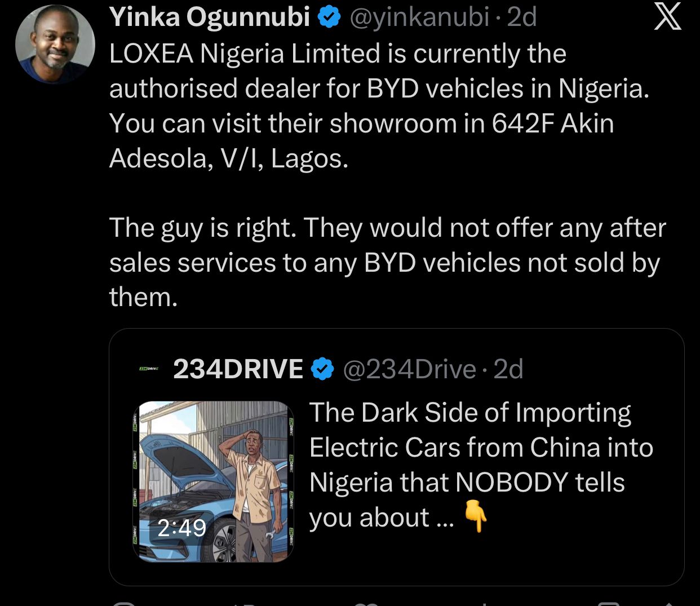Open Yinka Ogunnubi's profile photo
Screen dimensions: 700x606
pos(55,45)
